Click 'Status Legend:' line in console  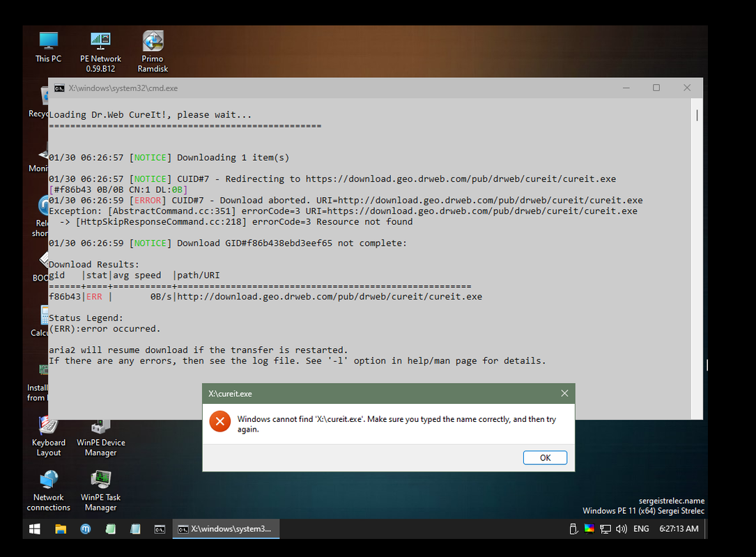click(86, 318)
